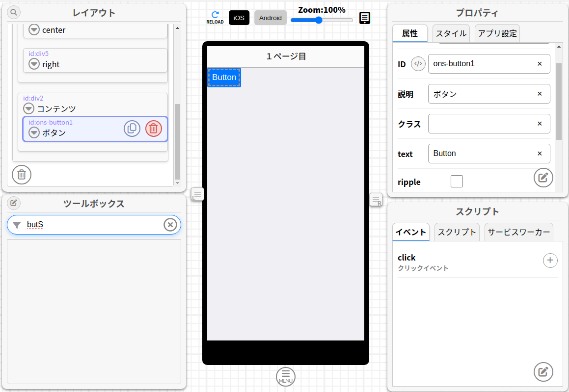The width and height of the screenshot is (569, 392).
Task: Switch the preview to Android
Action: (270, 18)
